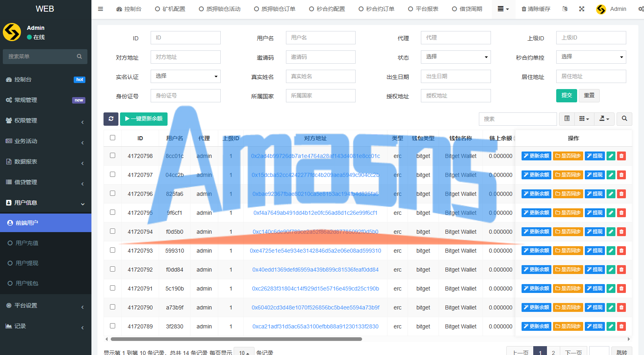
Task: Click the edit pencil for user 41720793
Action: pyautogui.click(x=611, y=251)
